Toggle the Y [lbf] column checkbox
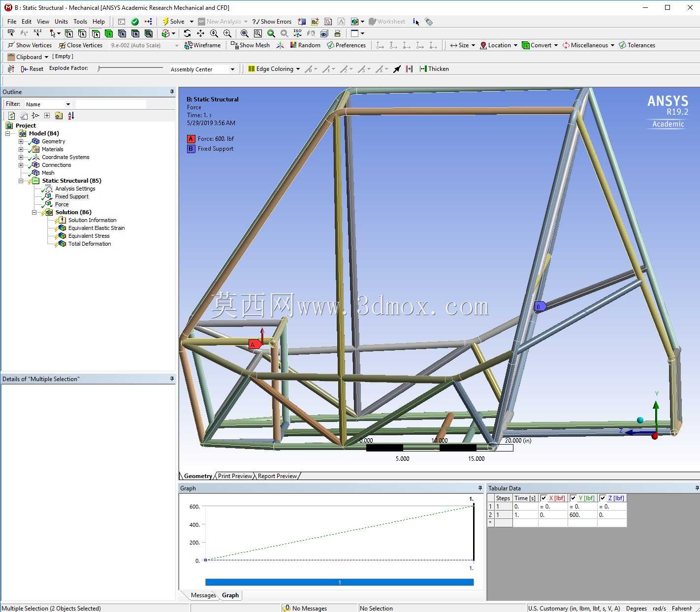Screen dimensions: 700x612 tap(573, 498)
